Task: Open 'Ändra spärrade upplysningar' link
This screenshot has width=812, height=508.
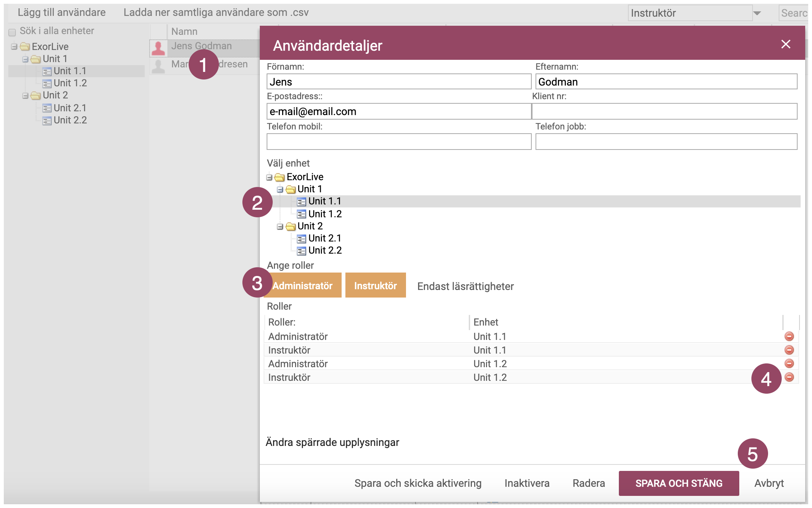Action: pos(332,442)
